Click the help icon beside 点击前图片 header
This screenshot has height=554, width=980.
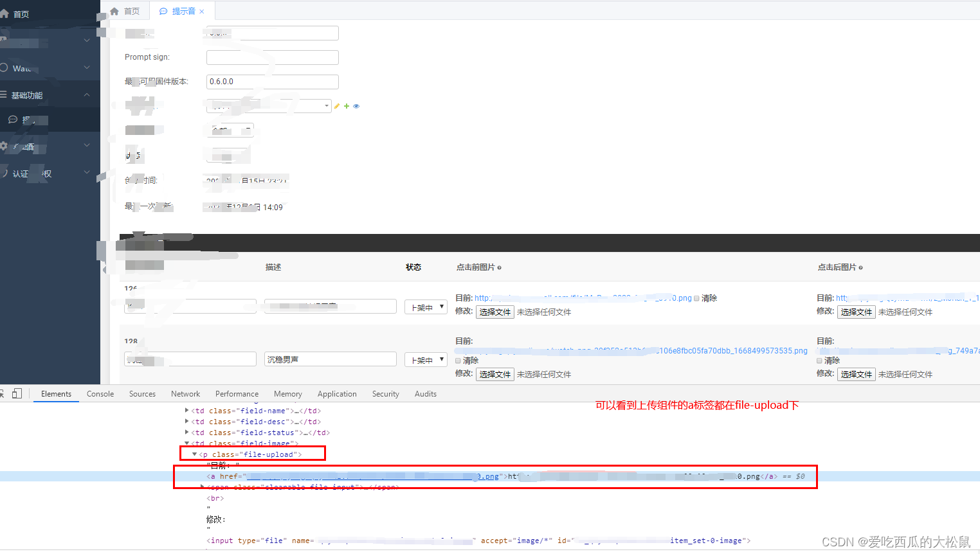(500, 267)
